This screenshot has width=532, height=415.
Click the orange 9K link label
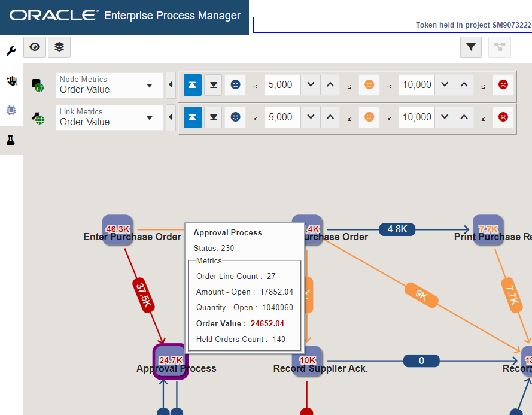point(421,295)
